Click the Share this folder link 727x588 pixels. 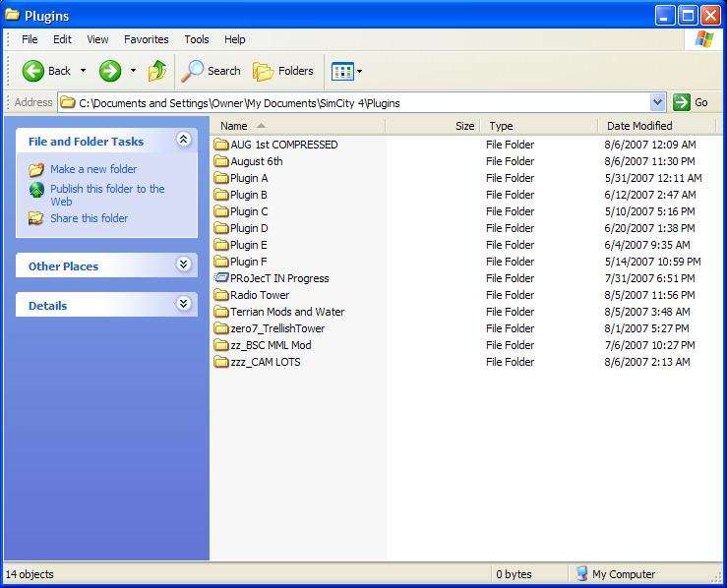click(89, 218)
